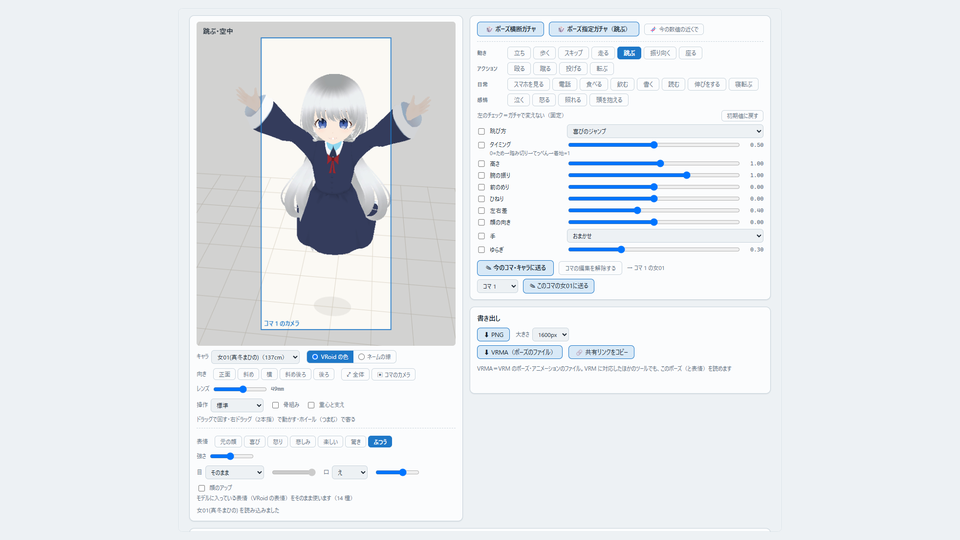Viewport: 960px width, 540px height.
Task: Select the 喜び expression
Action: (255, 441)
